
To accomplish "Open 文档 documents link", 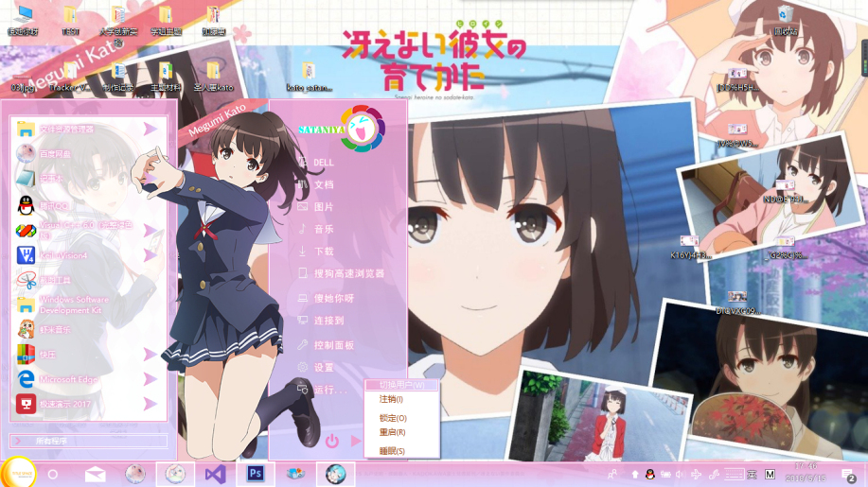I will [x=316, y=184].
